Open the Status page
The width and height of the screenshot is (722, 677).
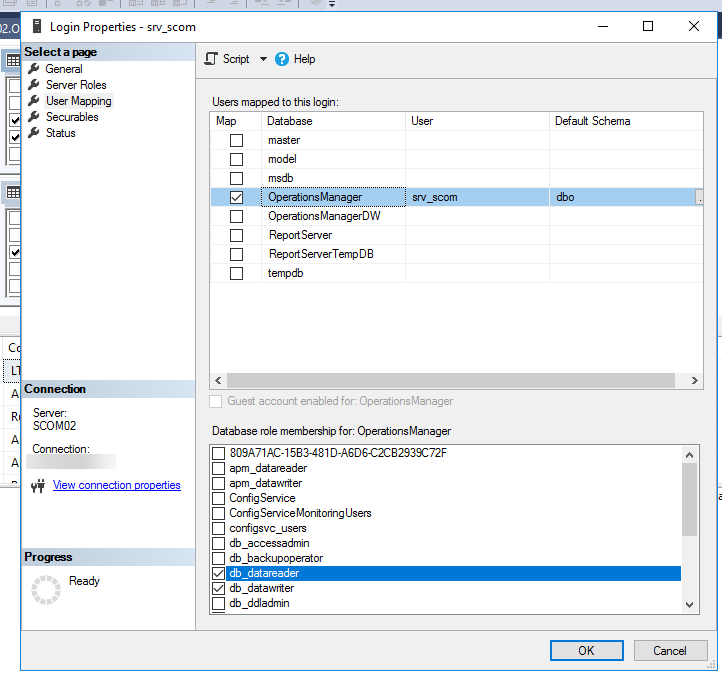click(x=61, y=133)
